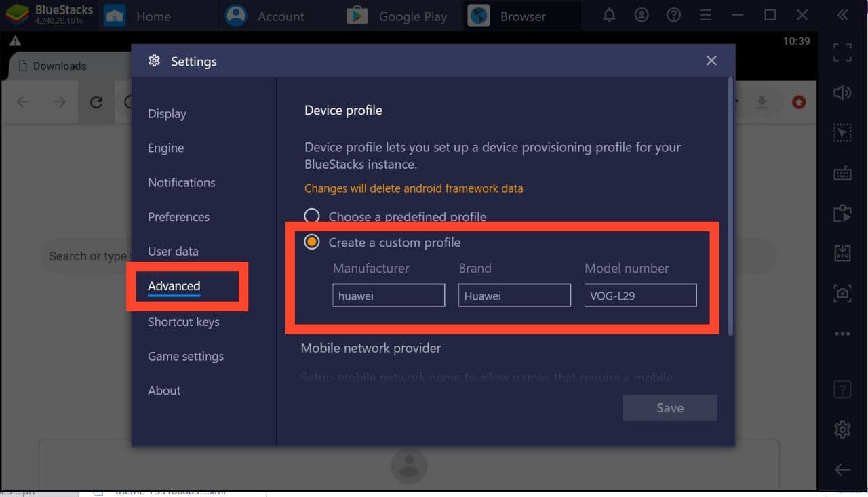Select Choose a predefined profile radio button
This screenshot has height=497, width=868.
[x=311, y=216]
